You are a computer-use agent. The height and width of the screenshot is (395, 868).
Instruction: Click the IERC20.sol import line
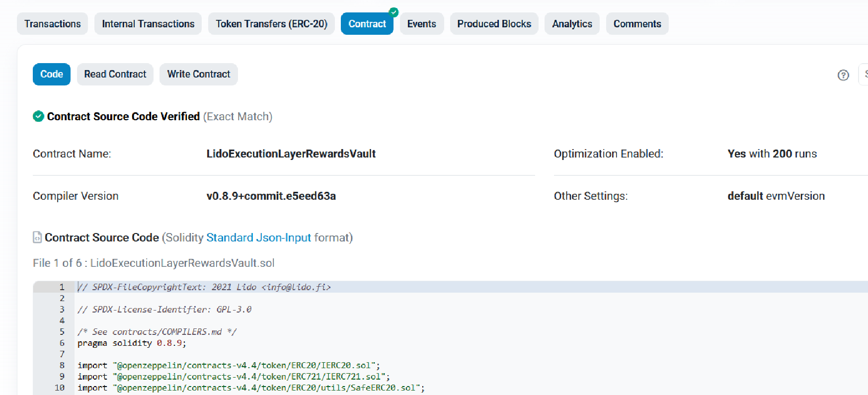[229, 365]
